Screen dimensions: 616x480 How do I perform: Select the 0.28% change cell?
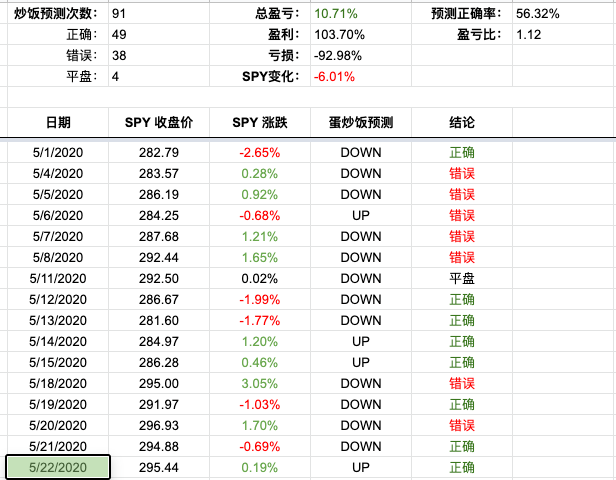(260, 173)
